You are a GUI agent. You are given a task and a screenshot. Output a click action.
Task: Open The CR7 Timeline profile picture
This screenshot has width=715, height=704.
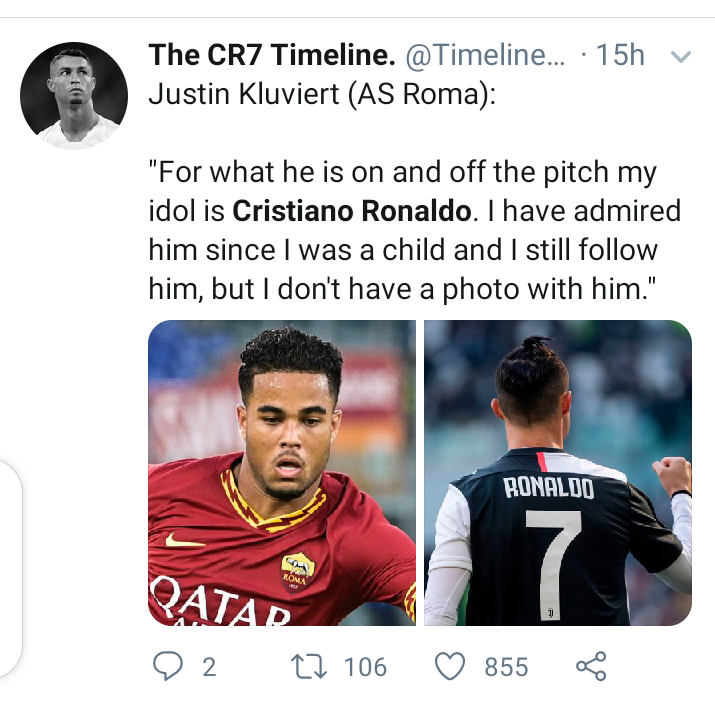[74, 95]
